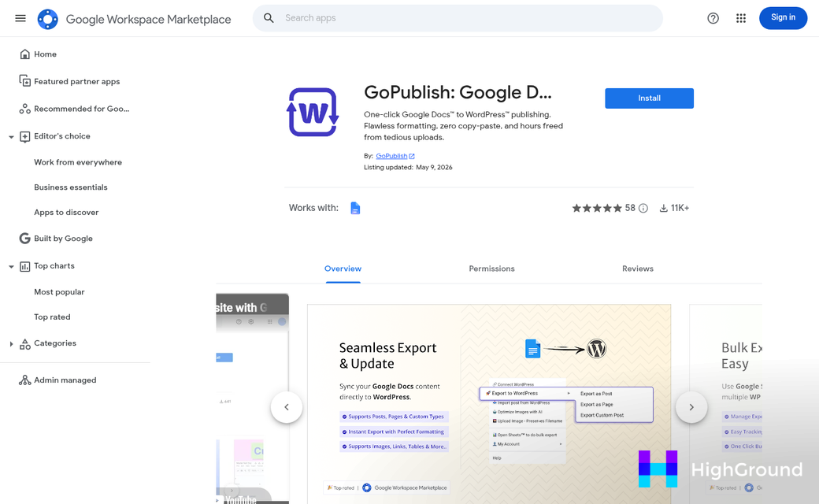819x504 pixels.
Task: Show next screenshot in carousel
Action: click(x=691, y=407)
